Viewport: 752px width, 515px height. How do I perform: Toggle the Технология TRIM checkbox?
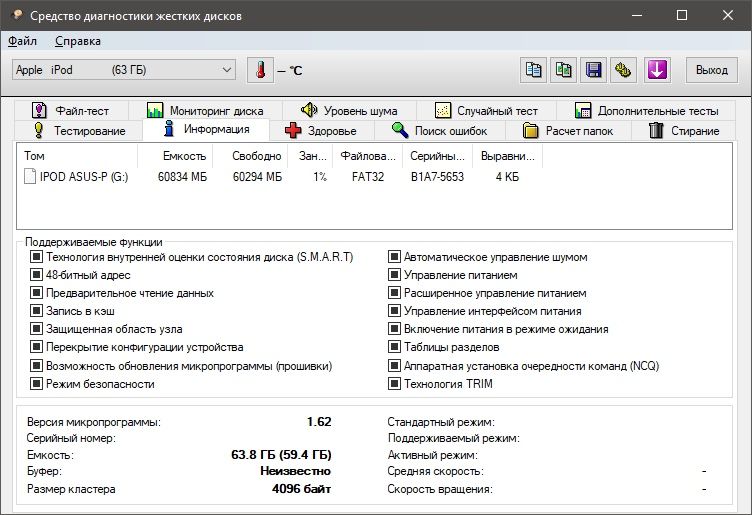(394, 384)
